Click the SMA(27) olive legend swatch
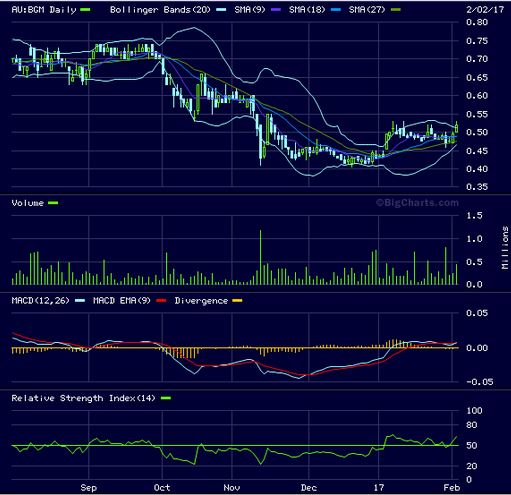This screenshot has width=511, height=495. (396, 10)
